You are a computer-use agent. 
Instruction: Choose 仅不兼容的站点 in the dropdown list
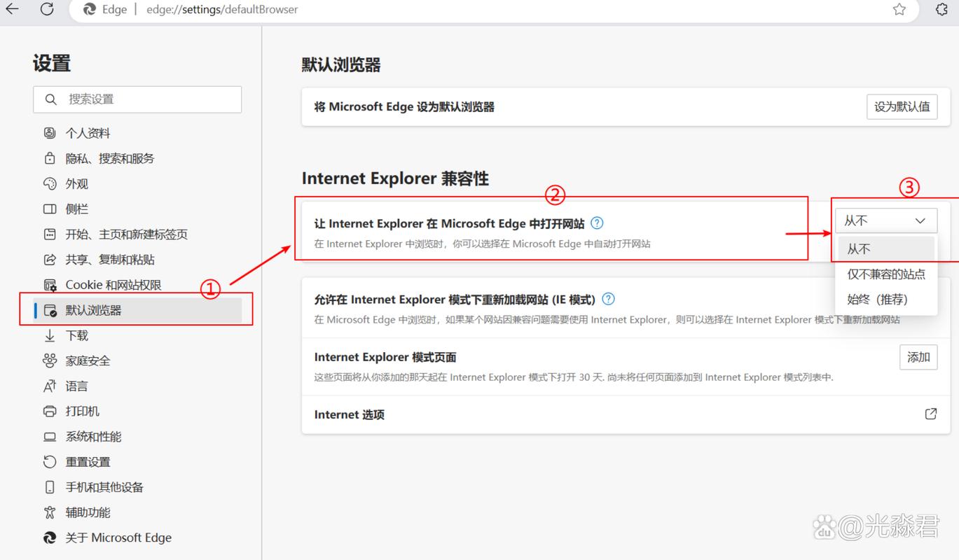tap(887, 274)
